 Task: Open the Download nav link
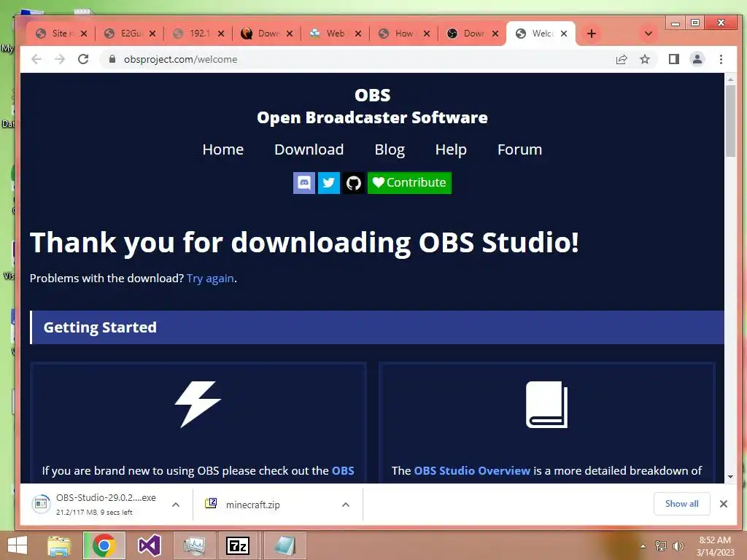coord(309,149)
